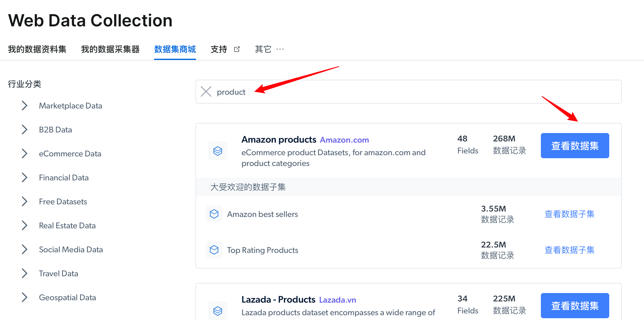Expand the Marketplace Data category chevron

point(25,105)
